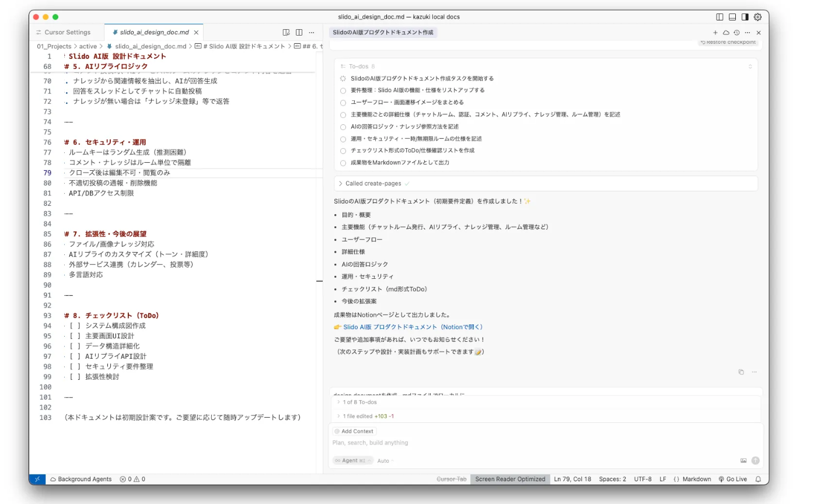The image size is (817, 504).
Task: Open the 'Slido AI版 プロダクトドキュメント' Notion link
Action: tap(413, 327)
